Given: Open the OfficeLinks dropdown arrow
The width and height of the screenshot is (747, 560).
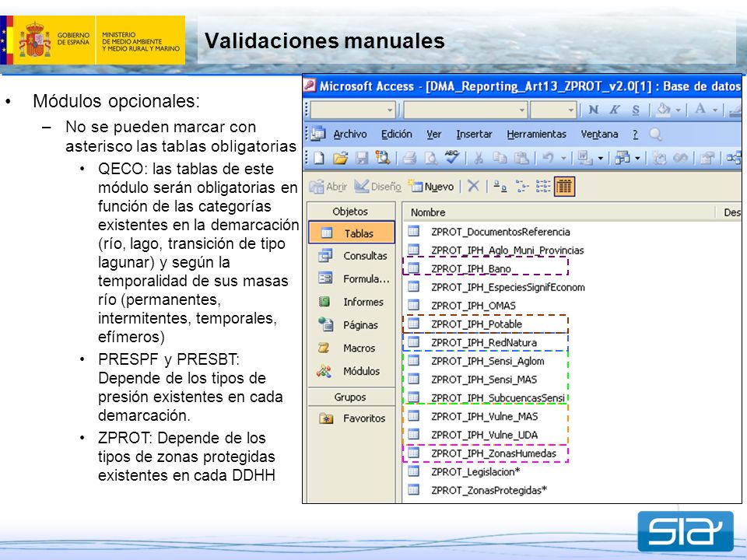Looking at the screenshot, I should [601, 158].
